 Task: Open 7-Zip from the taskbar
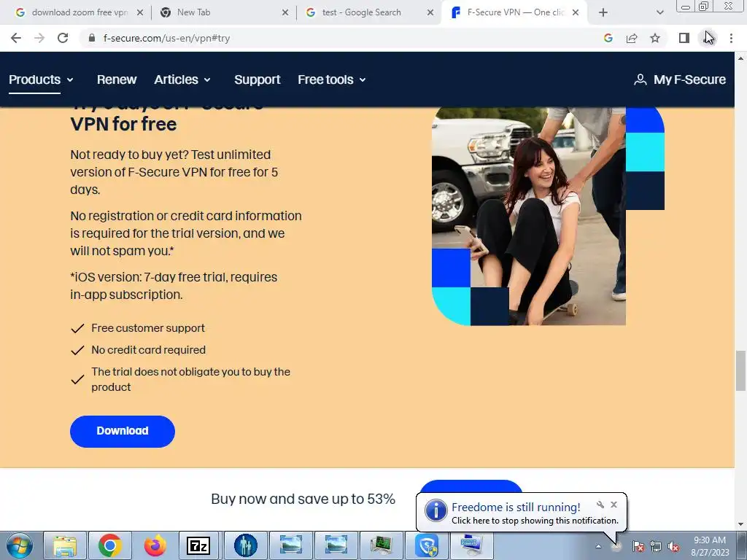(x=198, y=545)
